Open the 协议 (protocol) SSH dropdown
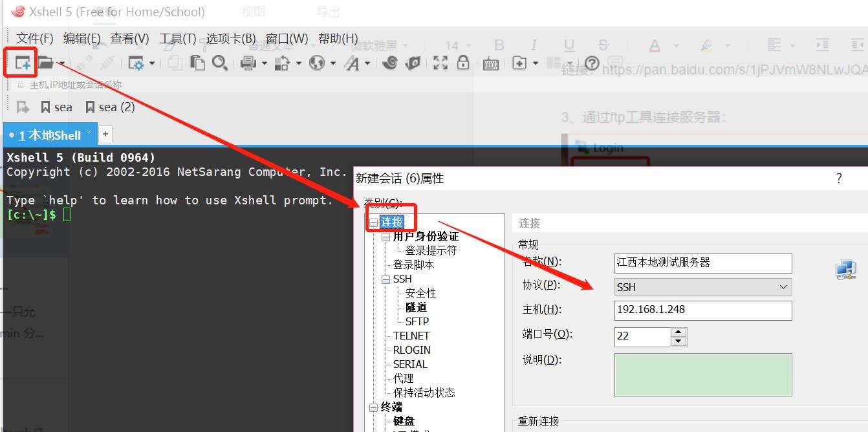Screen dimensions: 868x432 pos(702,286)
